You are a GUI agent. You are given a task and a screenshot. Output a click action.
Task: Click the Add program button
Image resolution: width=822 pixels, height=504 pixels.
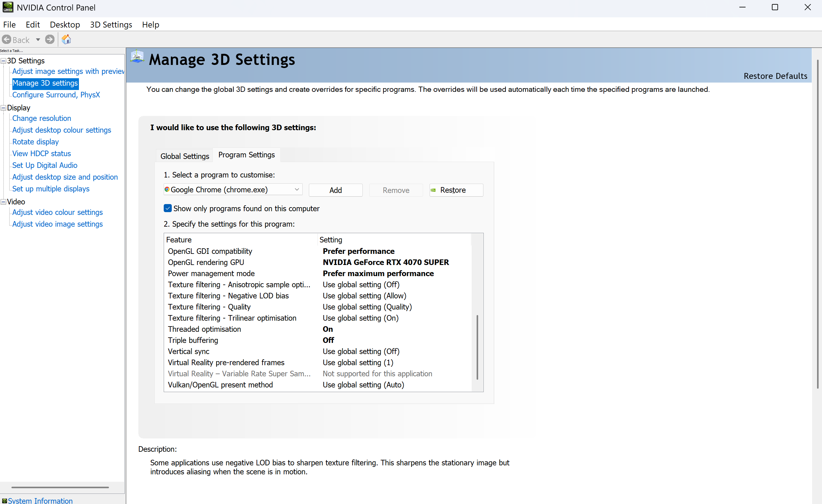(335, 190)
